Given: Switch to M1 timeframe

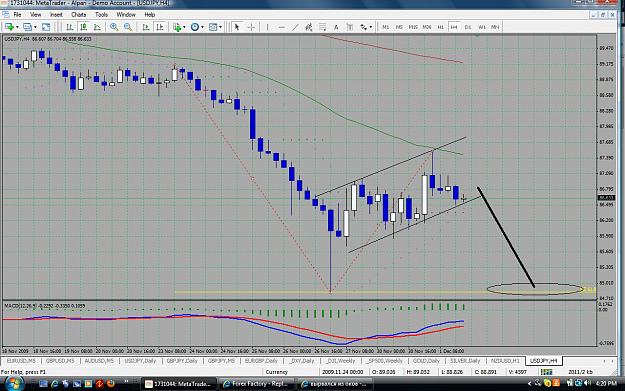Looking at the screenshot, I should pos(385,27).
